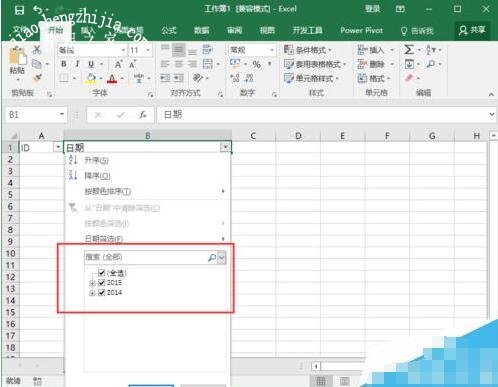
Task: Paste from the clipboard
Action: click(17, 63)
